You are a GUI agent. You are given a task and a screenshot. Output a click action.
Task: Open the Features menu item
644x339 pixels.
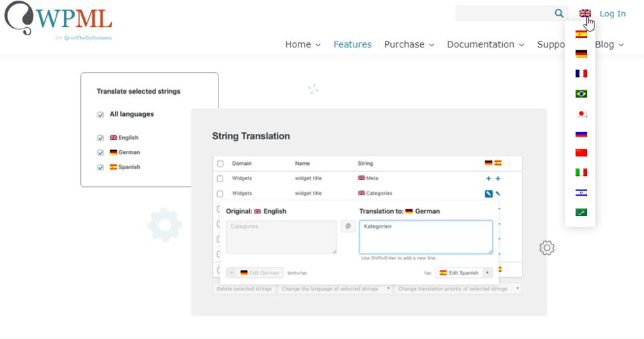[352, 45]
